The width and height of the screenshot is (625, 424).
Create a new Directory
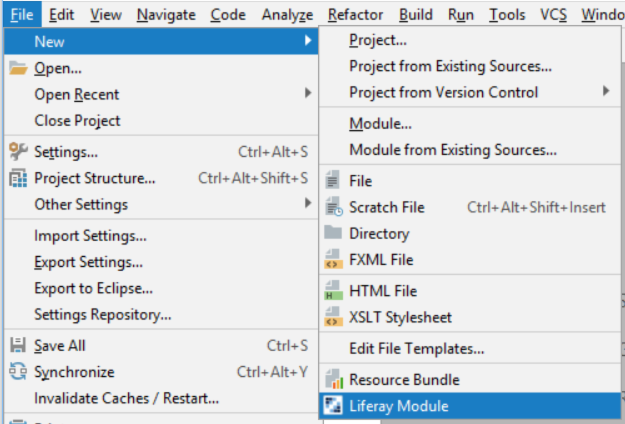(x=470, y=234)
